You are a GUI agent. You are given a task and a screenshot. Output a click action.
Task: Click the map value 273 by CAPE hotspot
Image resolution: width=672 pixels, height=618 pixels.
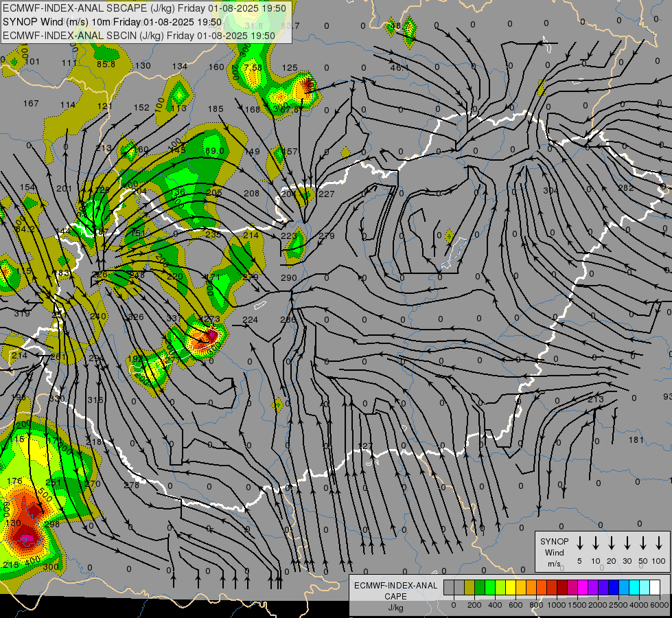click(x=211, y=319)
